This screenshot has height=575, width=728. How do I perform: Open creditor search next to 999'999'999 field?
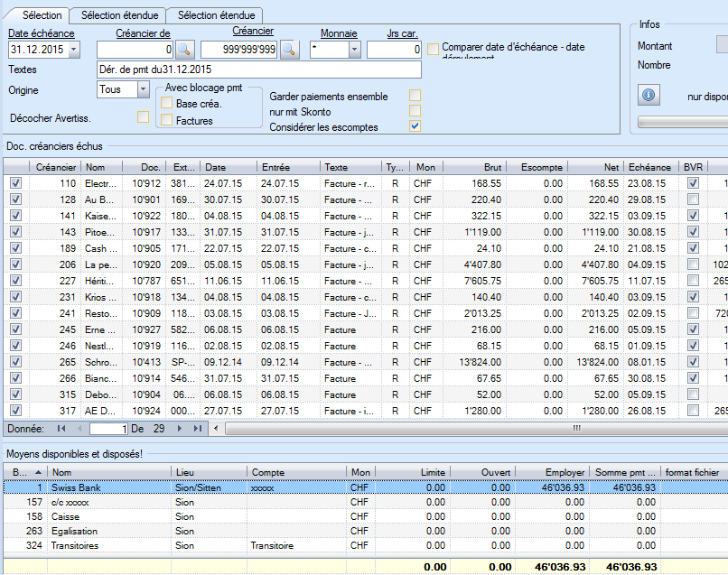pos(289,50)
